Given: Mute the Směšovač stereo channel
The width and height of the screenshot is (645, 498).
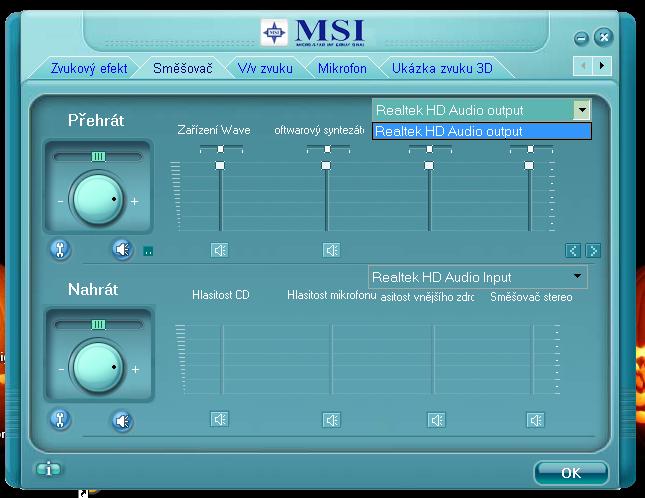Looking at the screenshot, I should 536,420.
